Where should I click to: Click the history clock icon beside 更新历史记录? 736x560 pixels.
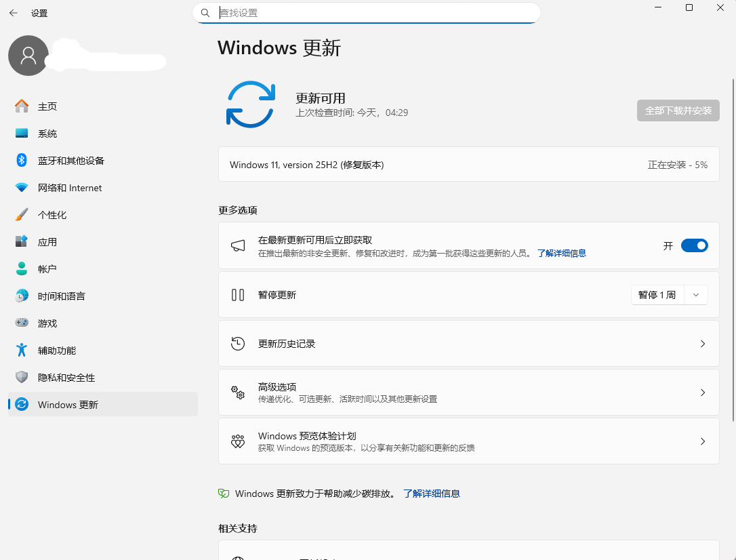coord(238,344)
